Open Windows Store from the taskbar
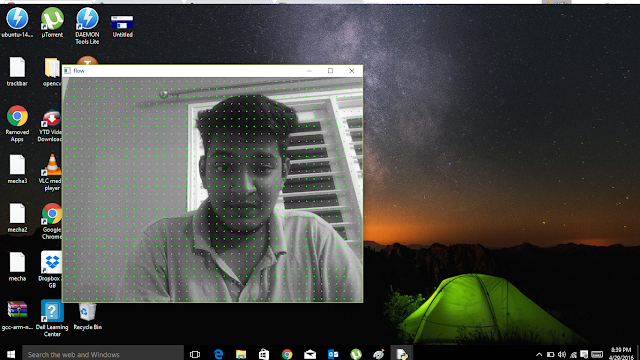This screenshot has height=360, width=640. [264, 354]
